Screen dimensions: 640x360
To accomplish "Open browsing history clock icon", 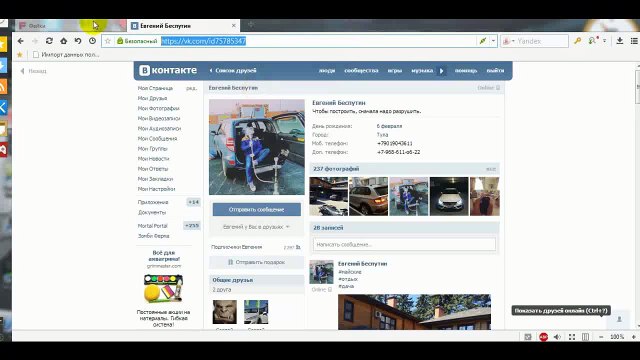I will [92, 41].
